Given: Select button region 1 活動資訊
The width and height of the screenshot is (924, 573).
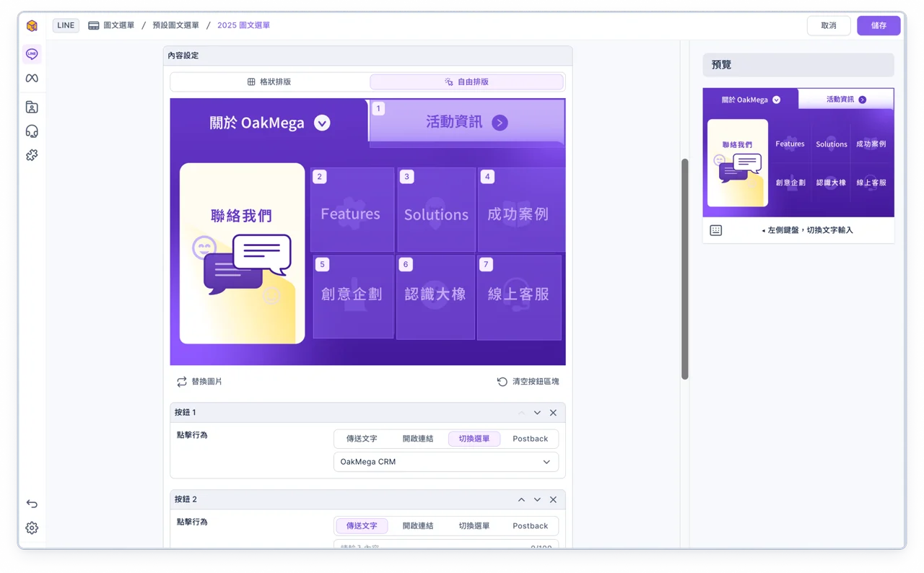Looking at the screenshot, I should [467, 123].
